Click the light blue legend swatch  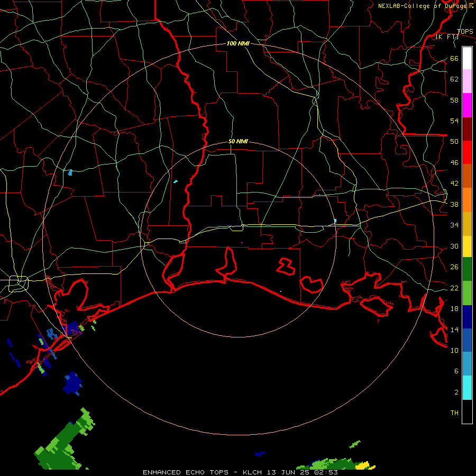coord(467,364)
